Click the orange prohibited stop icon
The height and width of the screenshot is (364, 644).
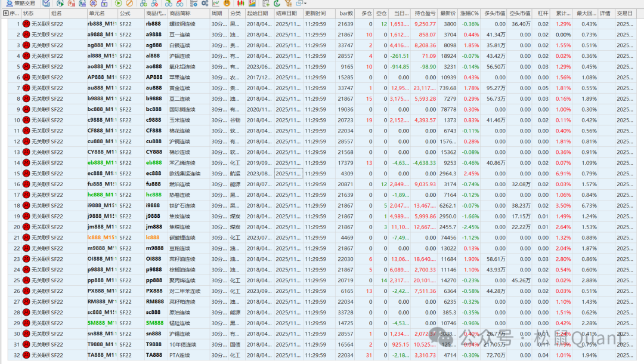[x=129, y=4]
